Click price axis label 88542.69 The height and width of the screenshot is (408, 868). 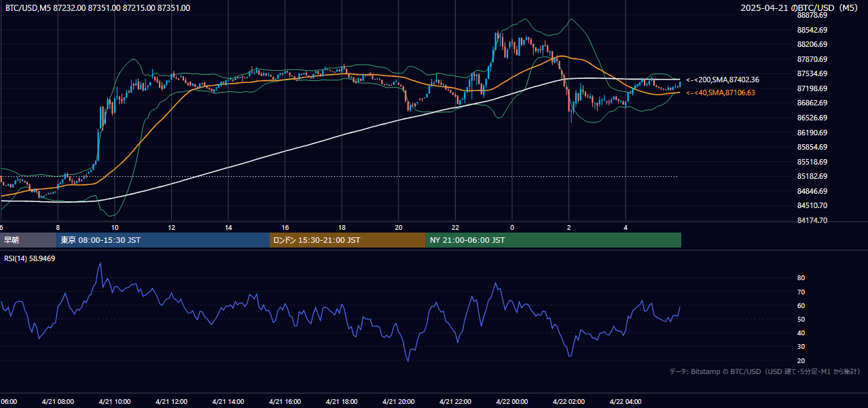point(812,30)
